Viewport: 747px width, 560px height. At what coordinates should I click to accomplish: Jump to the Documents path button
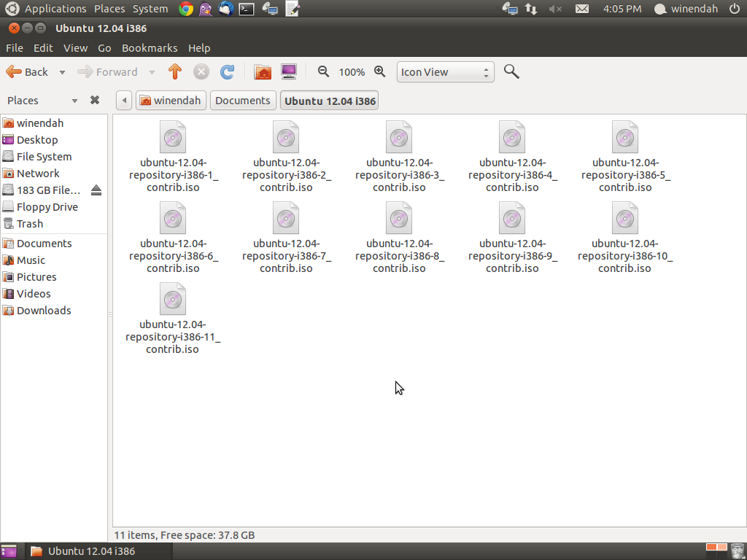[x=243, y=101]
